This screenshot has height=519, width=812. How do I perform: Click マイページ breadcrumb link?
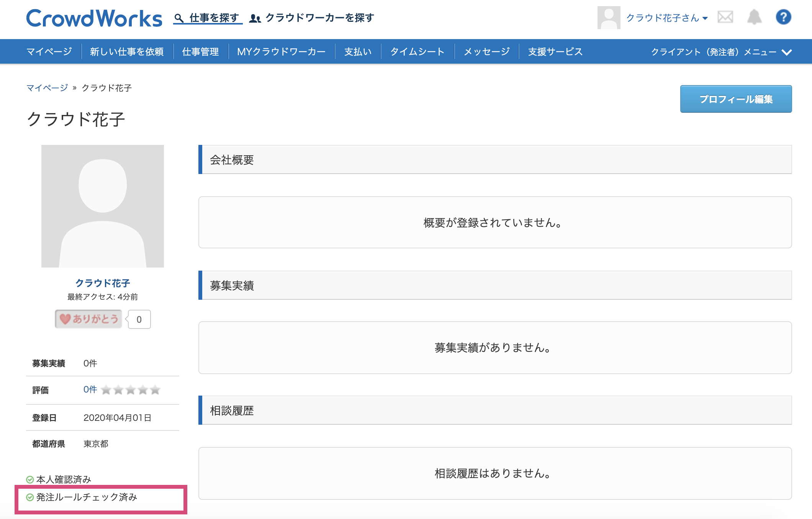(47, 88)
